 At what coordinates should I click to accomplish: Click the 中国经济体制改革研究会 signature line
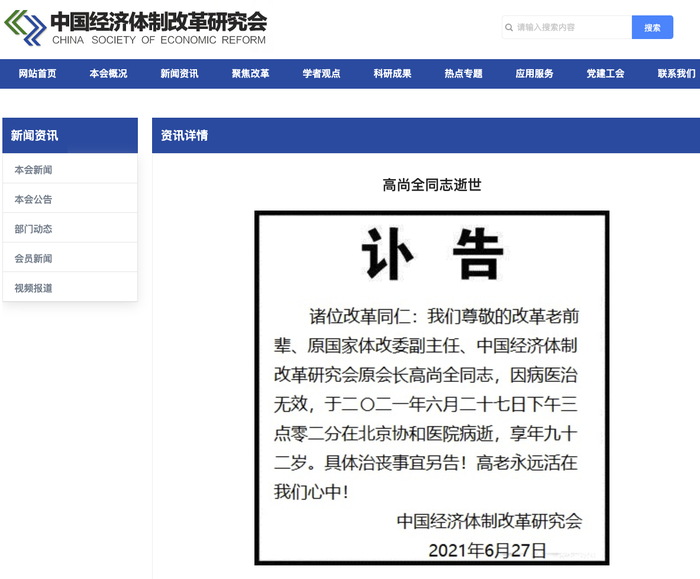pyautogui.click(x=489, y=521)
